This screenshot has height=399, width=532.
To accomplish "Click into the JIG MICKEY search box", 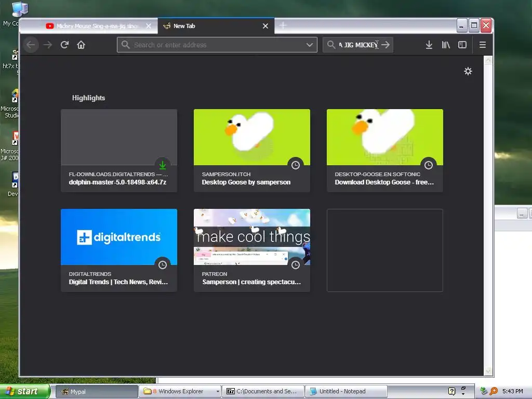I will [358, 45].
